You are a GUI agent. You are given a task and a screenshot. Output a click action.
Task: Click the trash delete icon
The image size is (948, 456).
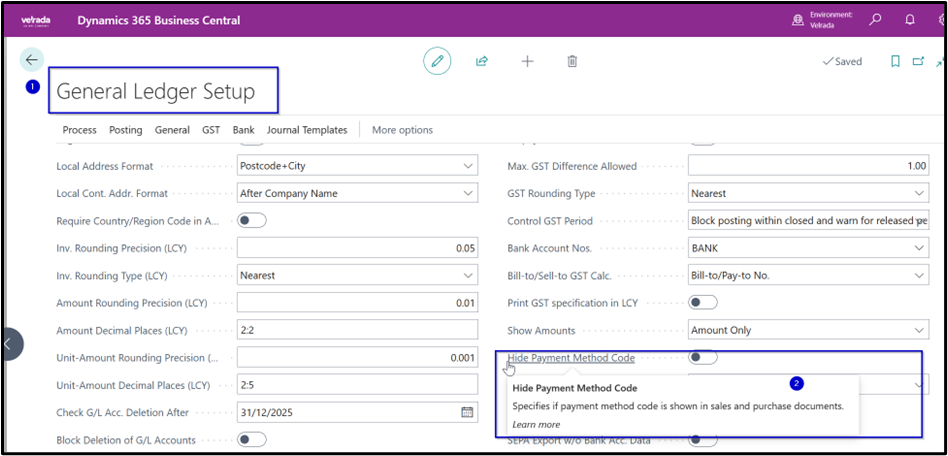pos(573,61)
